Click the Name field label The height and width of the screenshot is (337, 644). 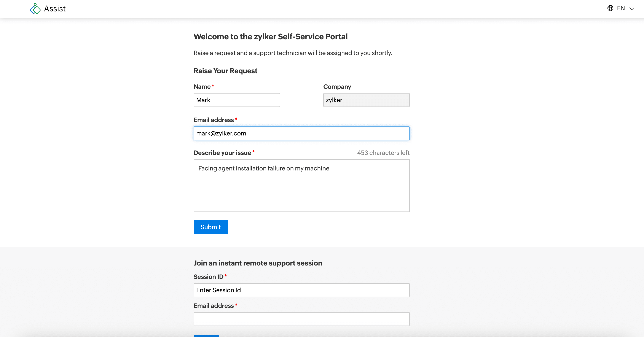202,87
